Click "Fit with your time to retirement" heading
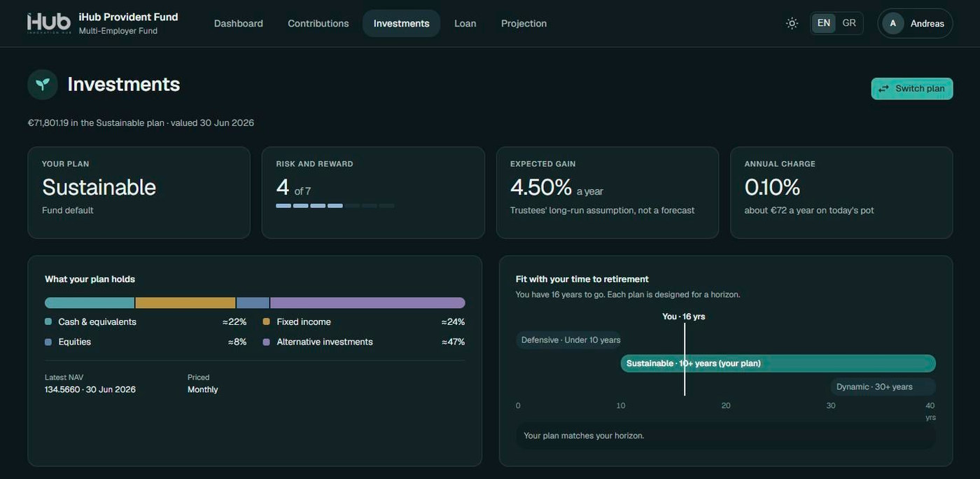The image size is (980, 479). 582,279
